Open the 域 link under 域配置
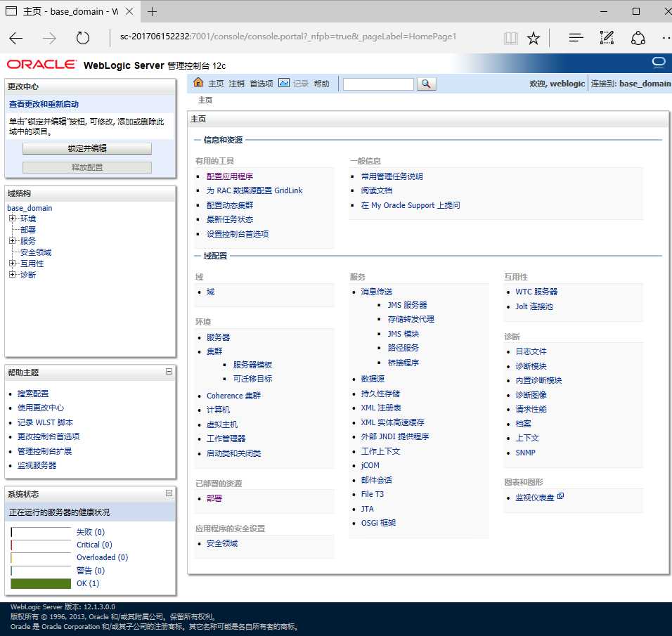This screenshot has width=672, height=636. 210,292
